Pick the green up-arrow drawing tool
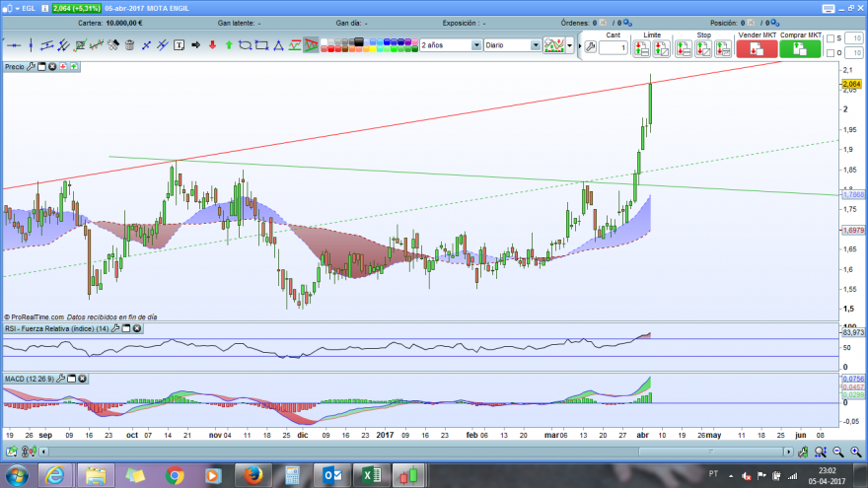868x488 pixels. [x=229, y=45]
